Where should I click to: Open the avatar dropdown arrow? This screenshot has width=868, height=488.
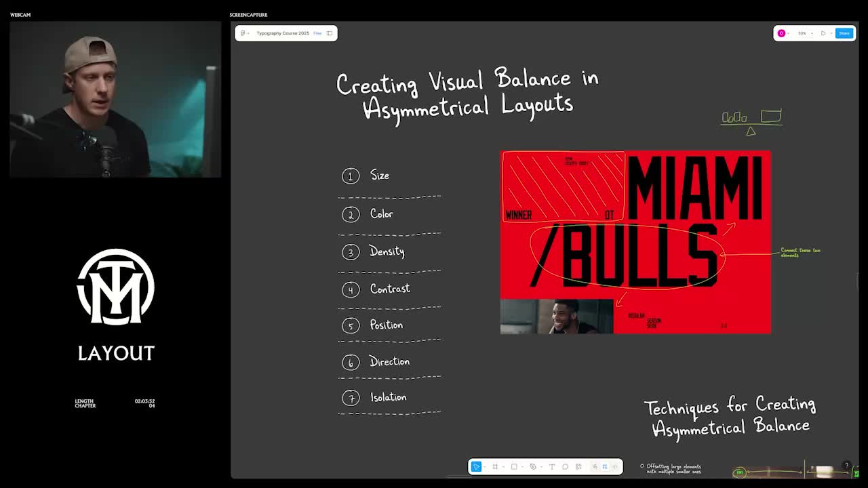(x=788, y=33)
